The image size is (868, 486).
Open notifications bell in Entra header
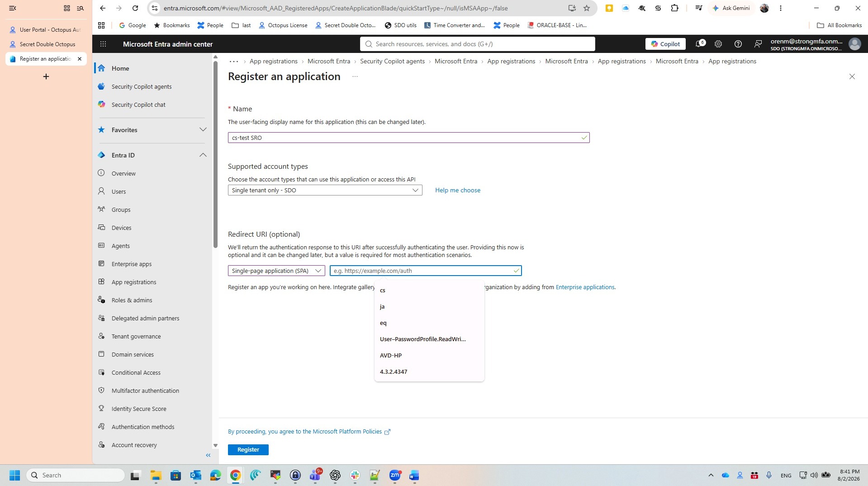click(x=700, y=44)
